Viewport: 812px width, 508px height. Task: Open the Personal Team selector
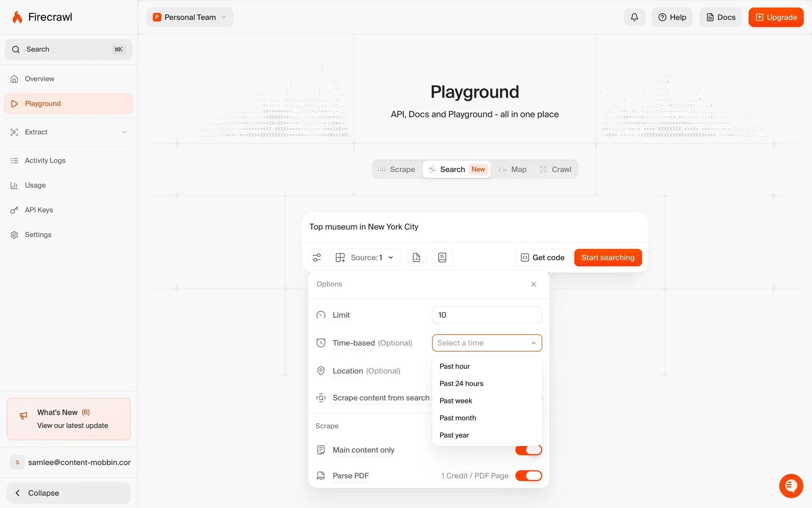pos(190,17)
